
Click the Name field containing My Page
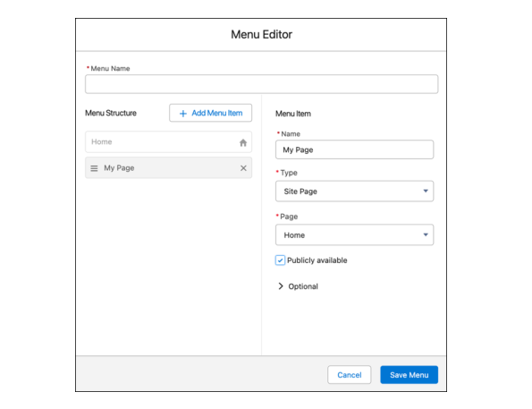pos(354,149)
